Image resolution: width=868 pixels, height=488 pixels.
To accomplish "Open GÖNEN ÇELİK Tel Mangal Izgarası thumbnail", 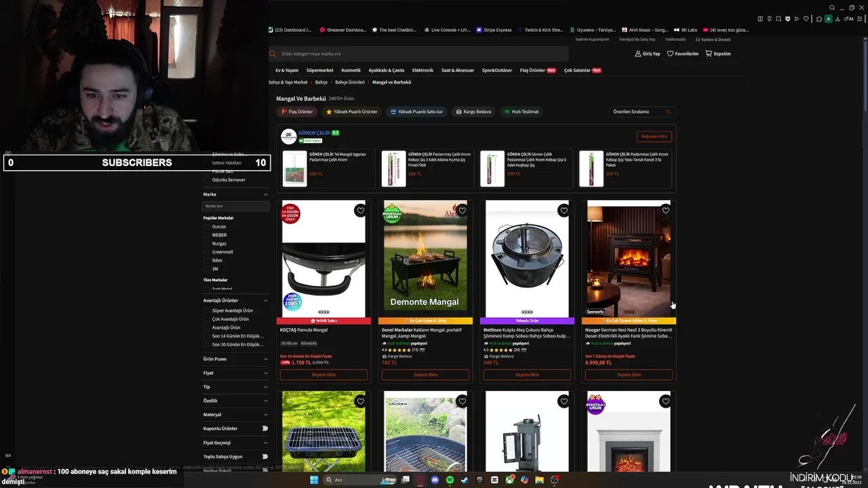I will click(x=295, y=169).
